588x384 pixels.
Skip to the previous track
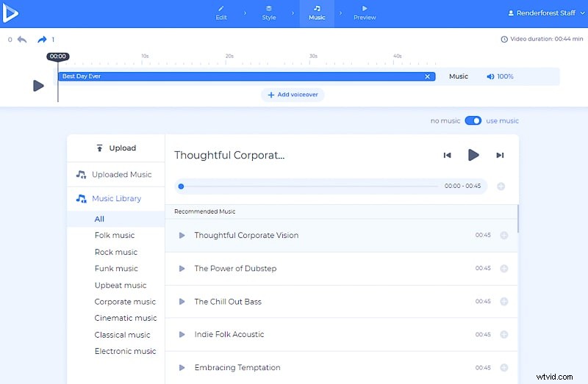coord(447,155)
